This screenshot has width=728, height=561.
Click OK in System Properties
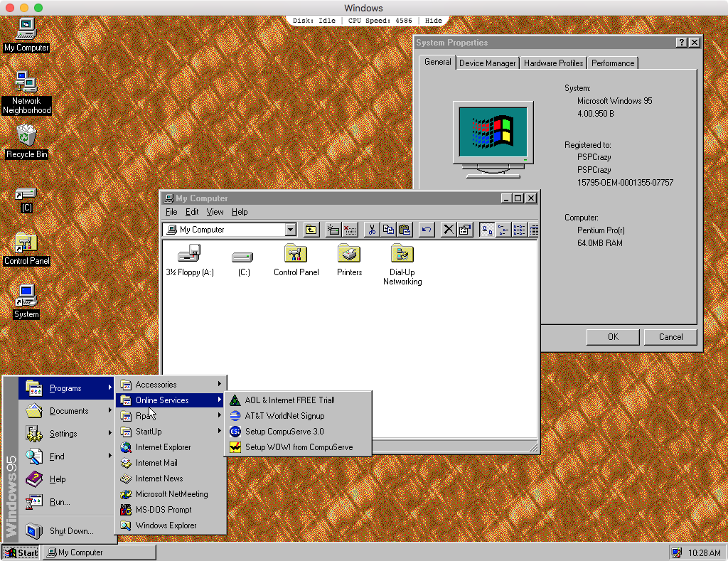(x=613, y=337)
